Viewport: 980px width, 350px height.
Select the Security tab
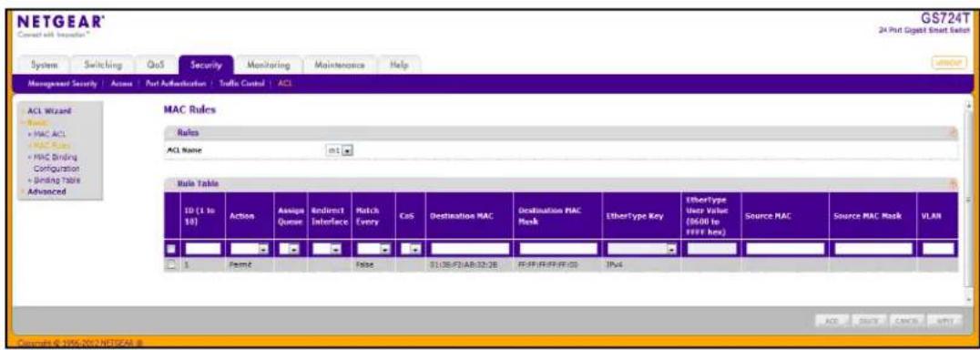(206, 65)
